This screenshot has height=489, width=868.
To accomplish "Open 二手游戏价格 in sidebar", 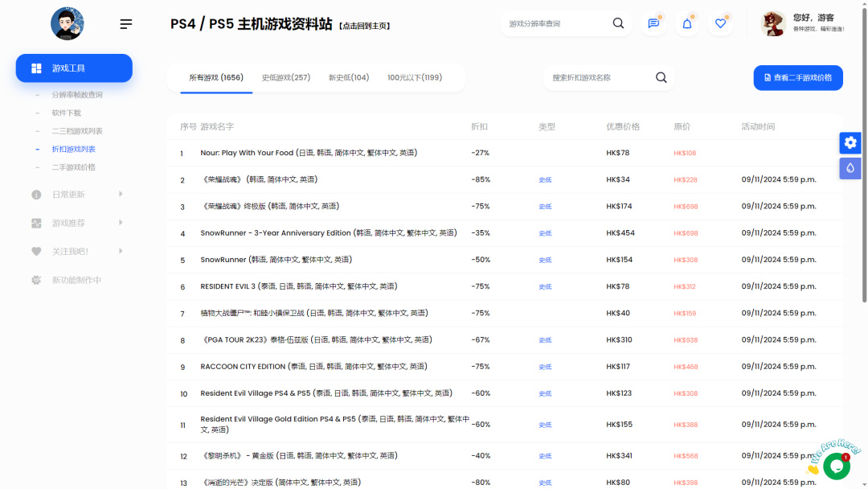I will pos(74,167).
